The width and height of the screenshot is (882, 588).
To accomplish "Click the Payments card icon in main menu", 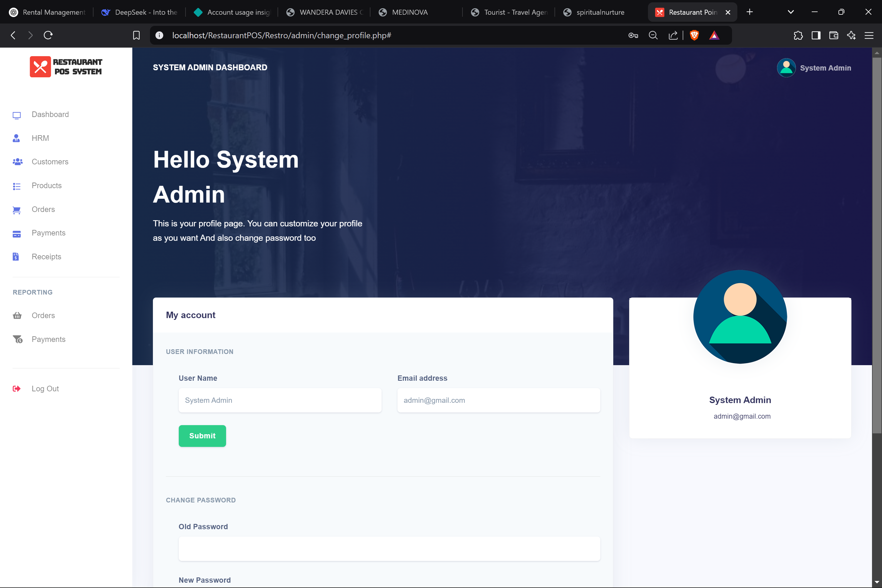I will 16,234.
